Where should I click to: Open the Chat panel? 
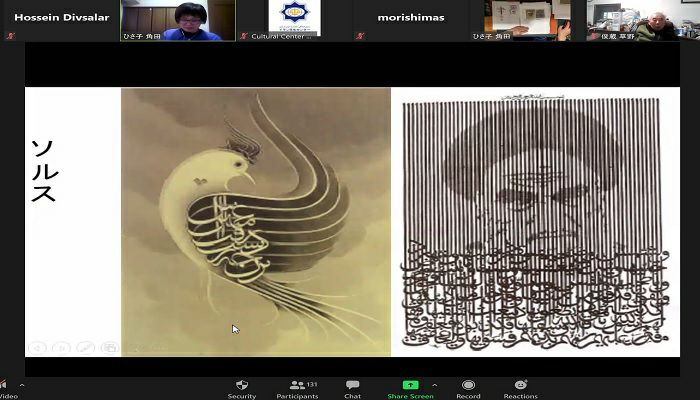point(352,386)
